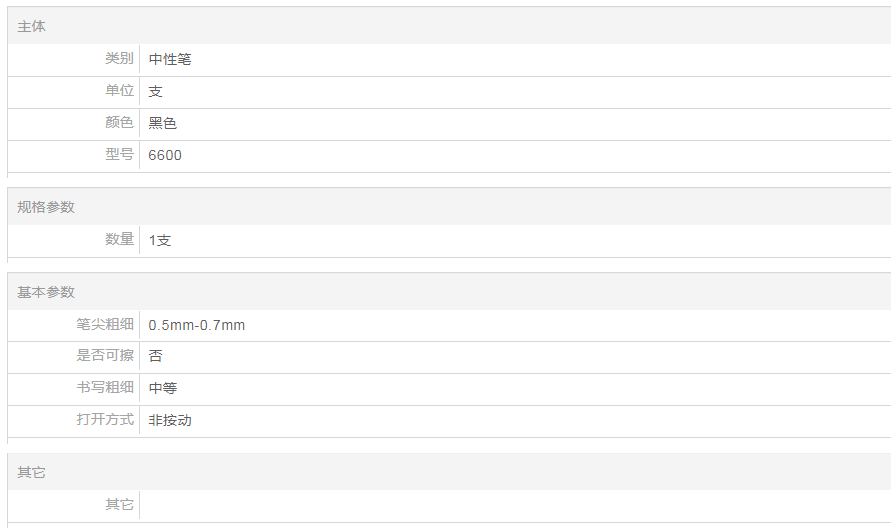The width and height of the screenshot is (895, 528).
Task: Select the 中等 writing thickness value
Action: 163,388
